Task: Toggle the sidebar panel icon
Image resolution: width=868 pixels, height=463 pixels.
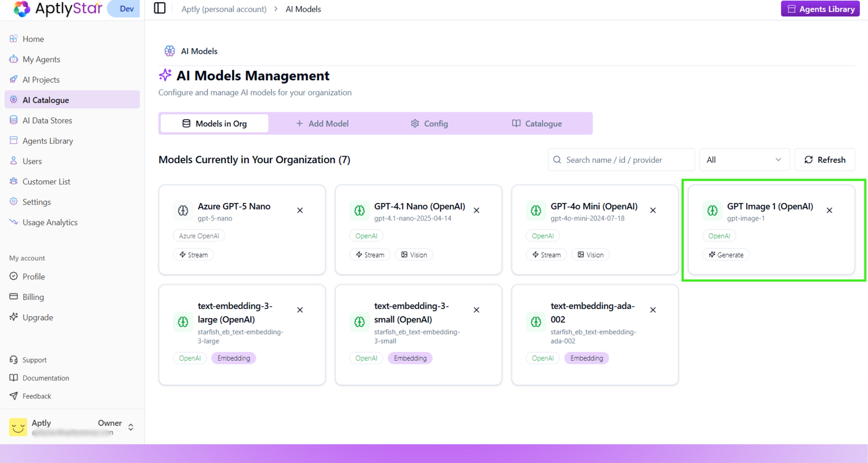Action: pos(160,8)
